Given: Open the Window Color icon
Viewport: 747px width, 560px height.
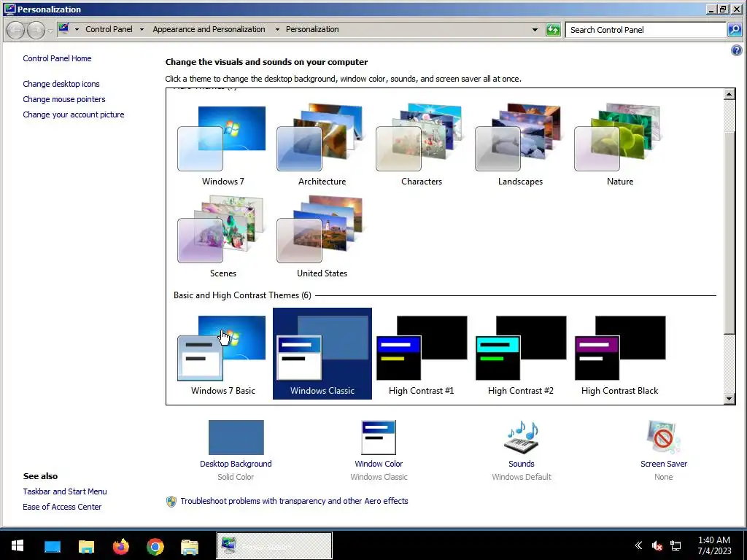Looking at the screenshot, I should pyautogui.click(x=379, y=437).
